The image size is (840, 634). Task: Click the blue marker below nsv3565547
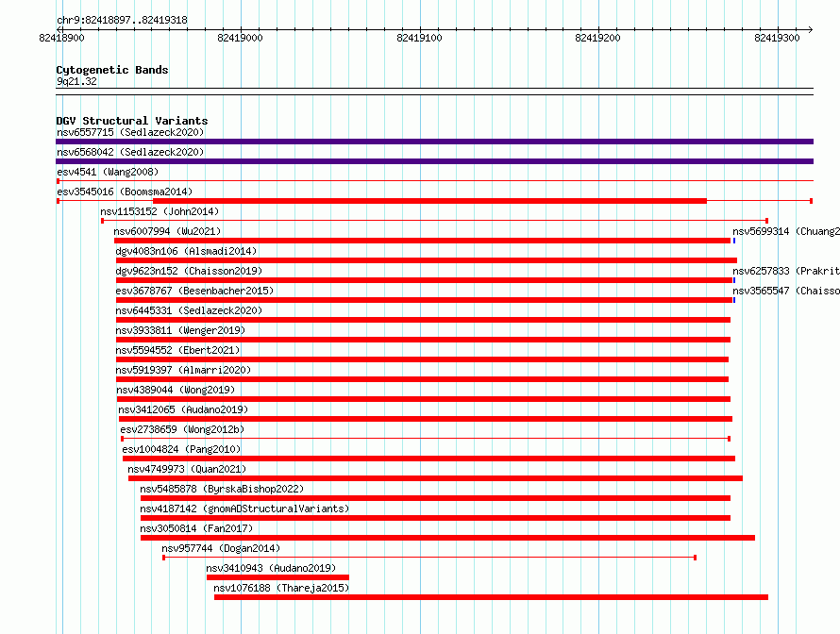tap(734, 300)
